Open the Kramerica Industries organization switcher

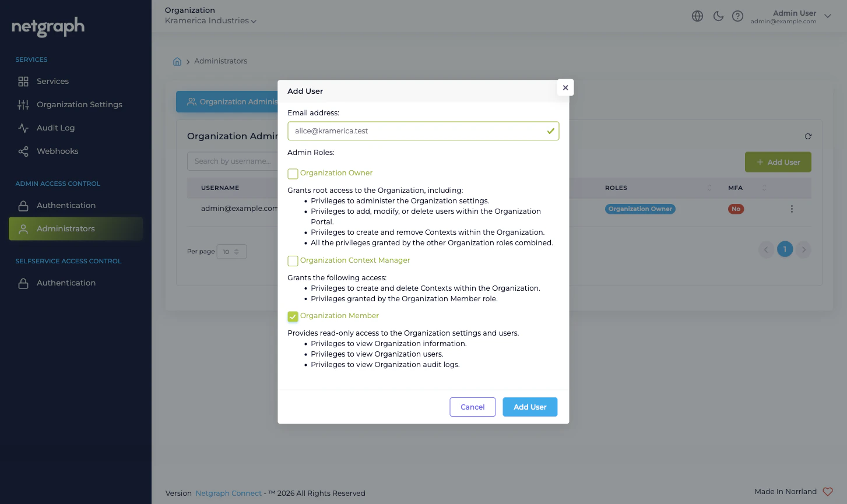(x=210, y=20)
